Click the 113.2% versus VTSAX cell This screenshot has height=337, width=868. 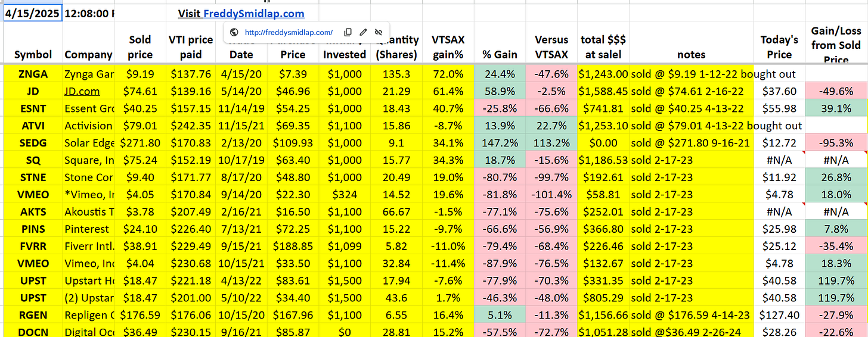pos(551,143)
